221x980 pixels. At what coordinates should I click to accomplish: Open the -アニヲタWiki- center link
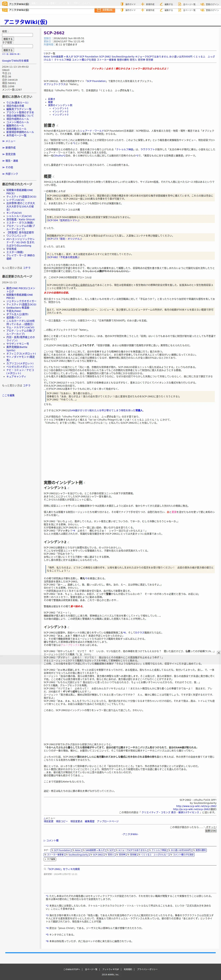pyautogui.click(x=130, y=834)
